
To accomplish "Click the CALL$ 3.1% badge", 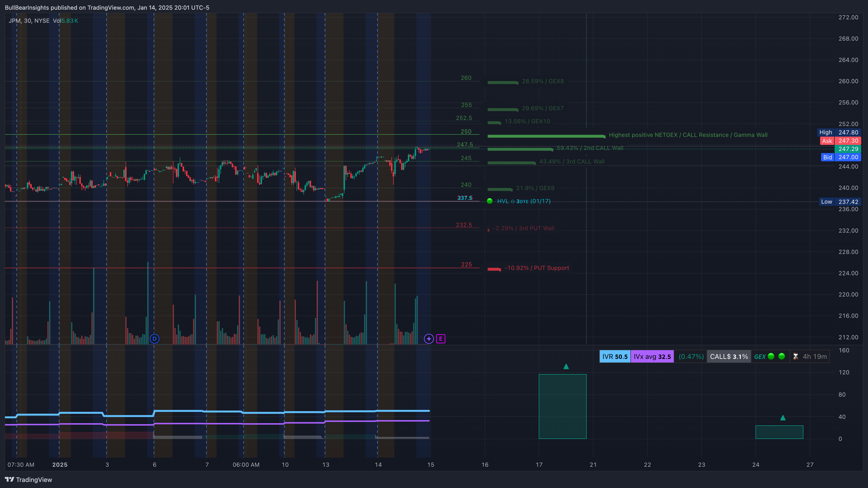I will [x=729, y=357].
